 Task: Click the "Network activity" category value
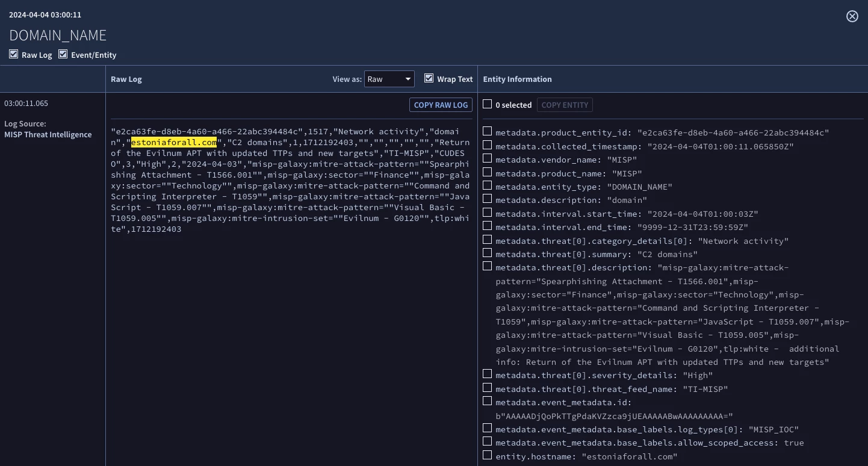(743, 241)
